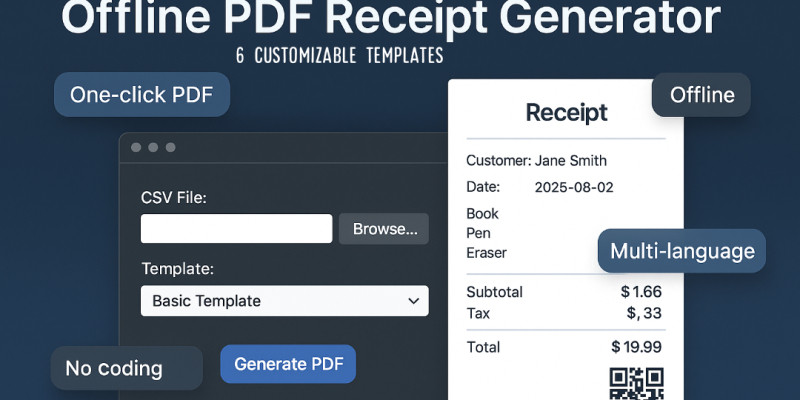Screen dimensions: 800x400
Task: Click the Browse... button
Action: coord(384,229)
